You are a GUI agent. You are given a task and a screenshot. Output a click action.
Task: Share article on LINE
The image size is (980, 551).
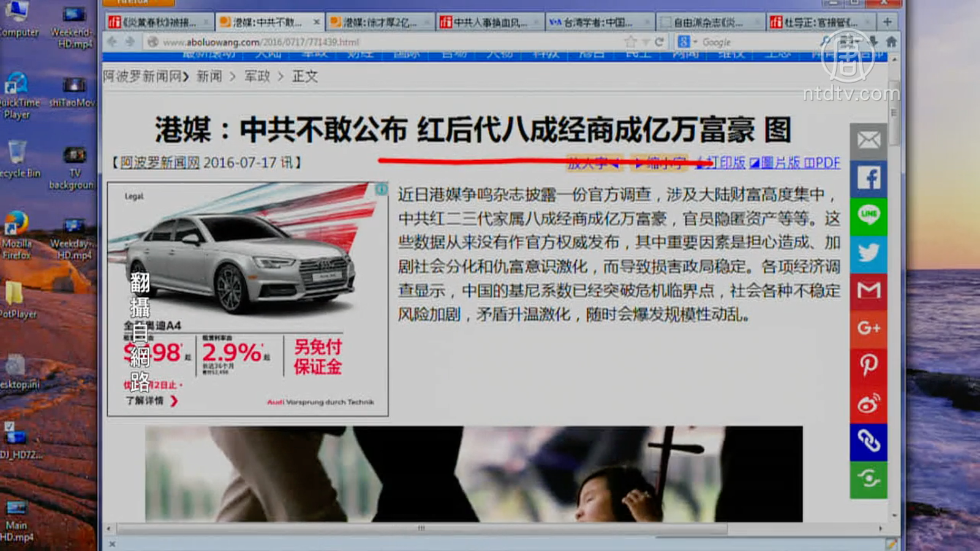[868, 216]
